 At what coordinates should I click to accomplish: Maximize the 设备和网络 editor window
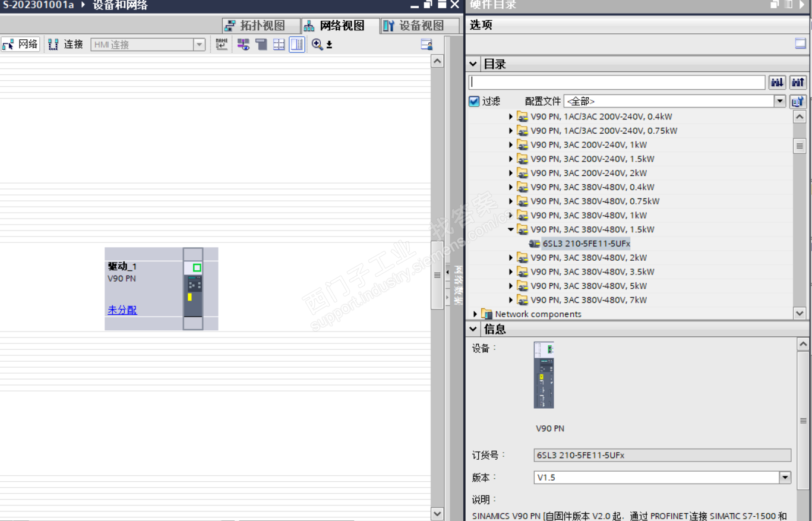click(442, 5)
